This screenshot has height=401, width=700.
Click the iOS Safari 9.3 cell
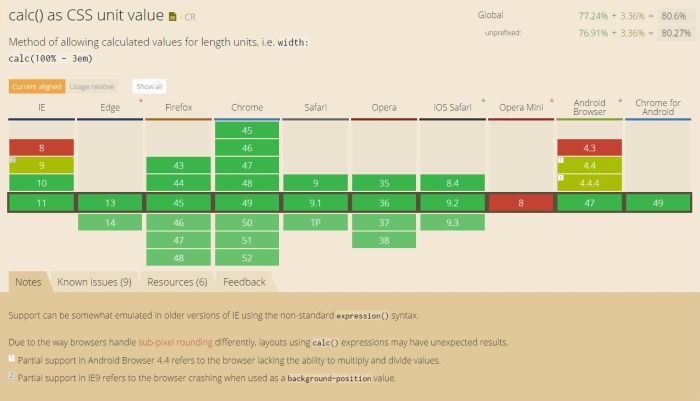[x=452, y=222]
